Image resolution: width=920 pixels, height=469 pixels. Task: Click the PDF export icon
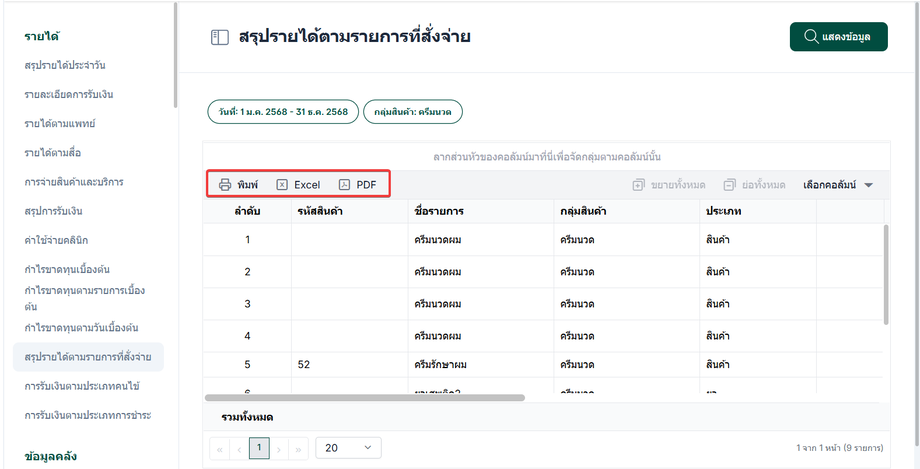tap(344, 185)
